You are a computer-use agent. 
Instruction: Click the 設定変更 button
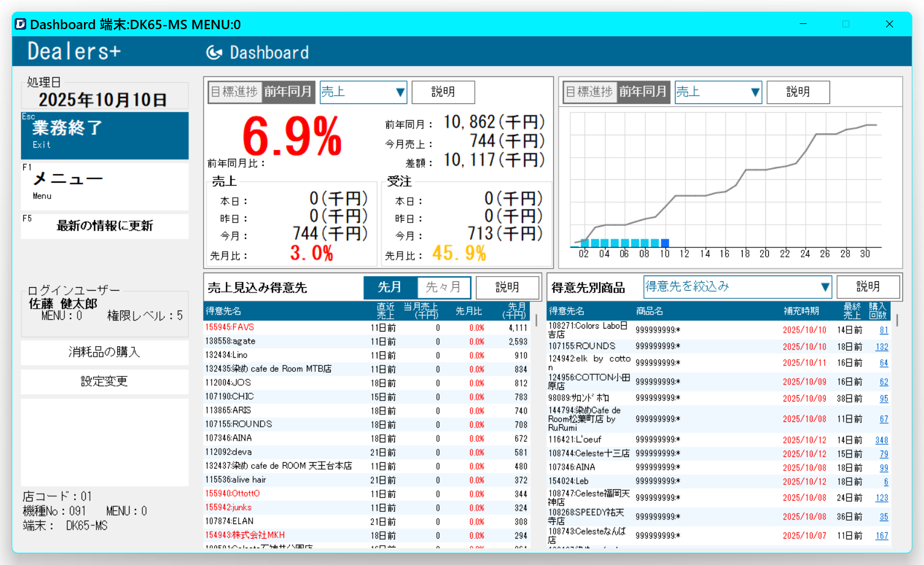pyautogui.click(x=104, y=381)
